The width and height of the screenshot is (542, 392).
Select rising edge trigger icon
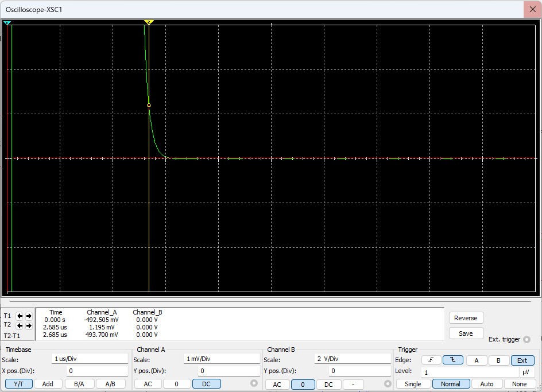click(x=431, y=360)
